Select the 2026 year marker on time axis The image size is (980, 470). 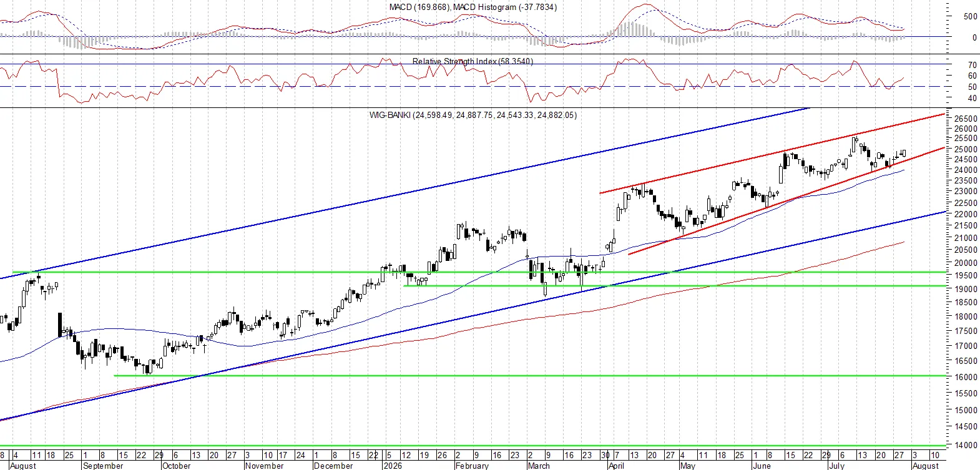pyautogui.click(x=393, y=466)
